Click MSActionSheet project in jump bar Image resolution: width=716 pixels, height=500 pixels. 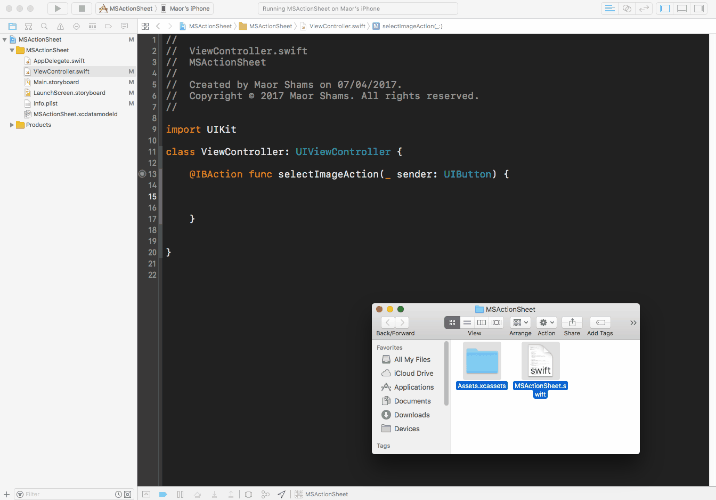click(206, 26)
